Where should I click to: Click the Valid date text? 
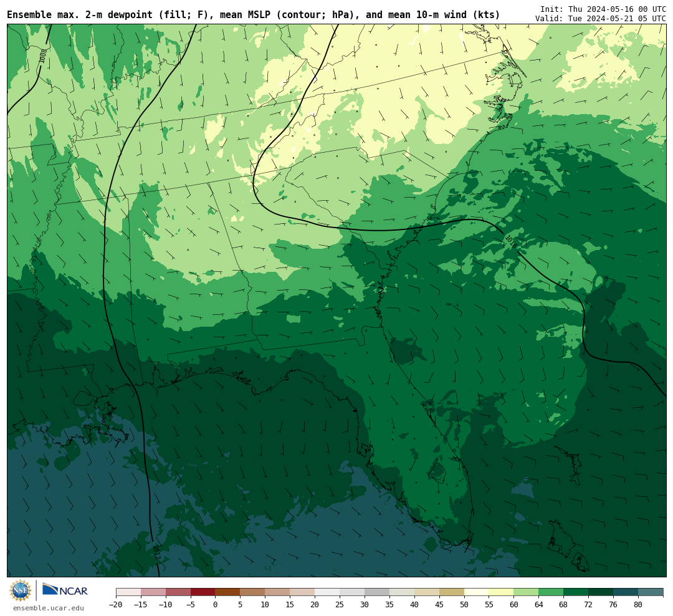pyautogui.click(x=601, y=19)
